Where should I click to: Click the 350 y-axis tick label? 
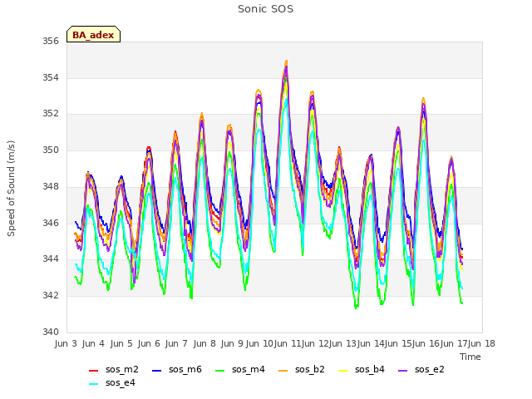point(51,150)
